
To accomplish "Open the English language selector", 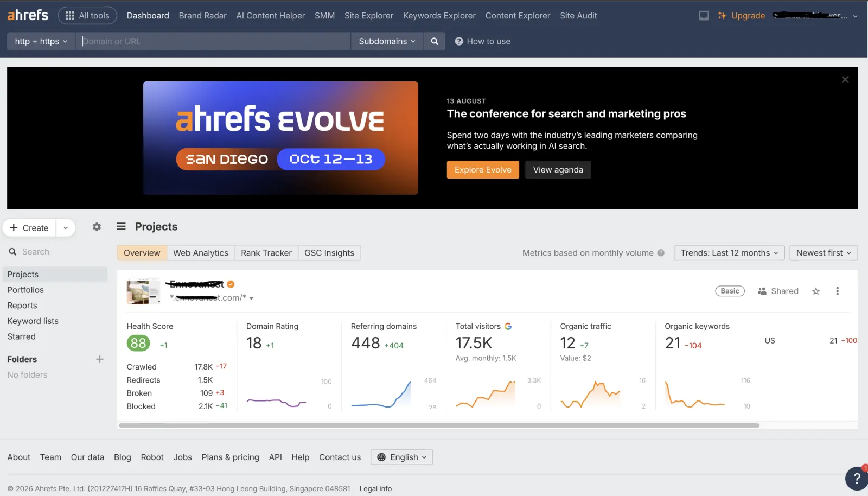I will click(x=401, y=457).
